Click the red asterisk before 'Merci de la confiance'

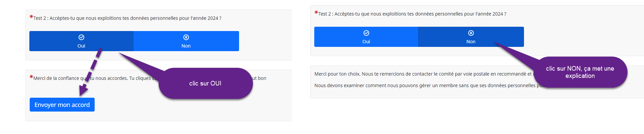(x=31, y=77)
